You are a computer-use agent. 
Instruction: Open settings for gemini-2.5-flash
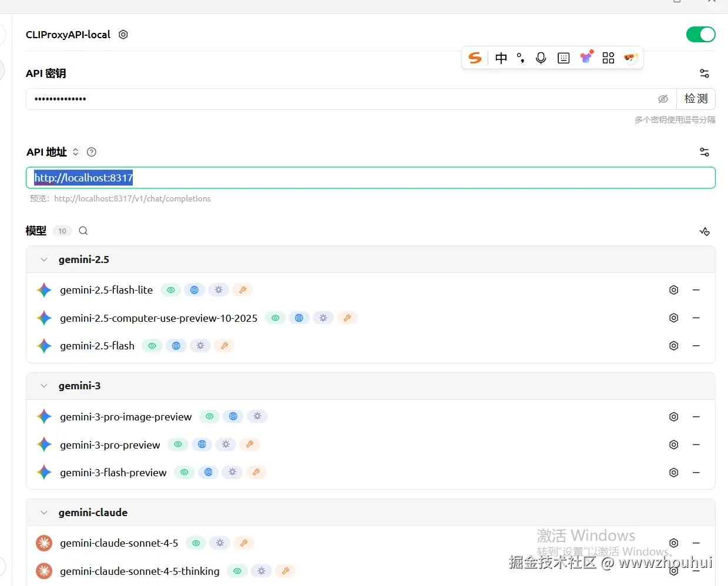tap(674, 346)
